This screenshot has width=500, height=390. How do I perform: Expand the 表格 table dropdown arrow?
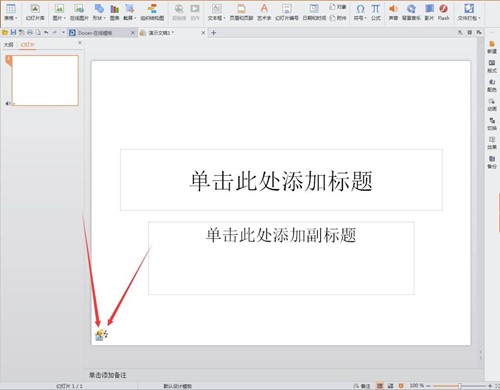16,18
